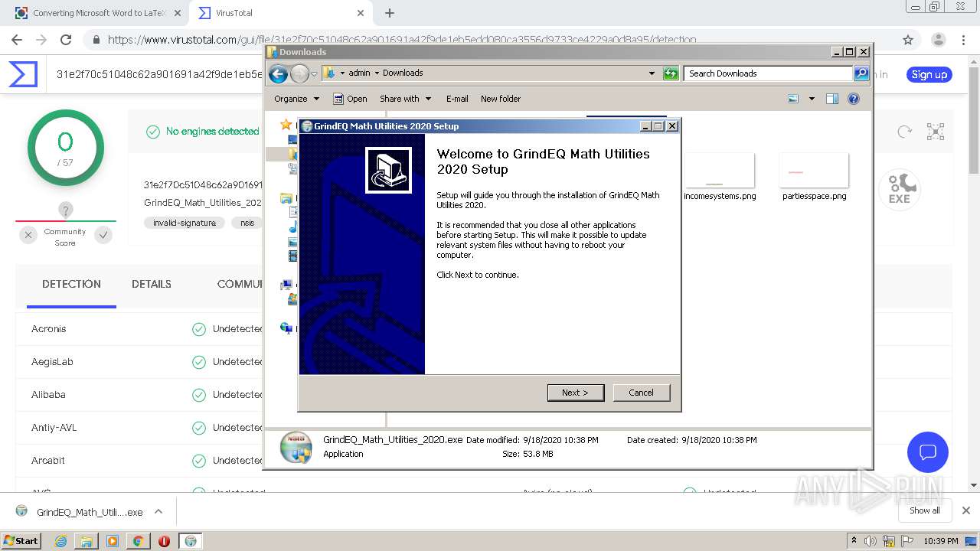Click Chrome icon in taskbar

pos(138,541)
